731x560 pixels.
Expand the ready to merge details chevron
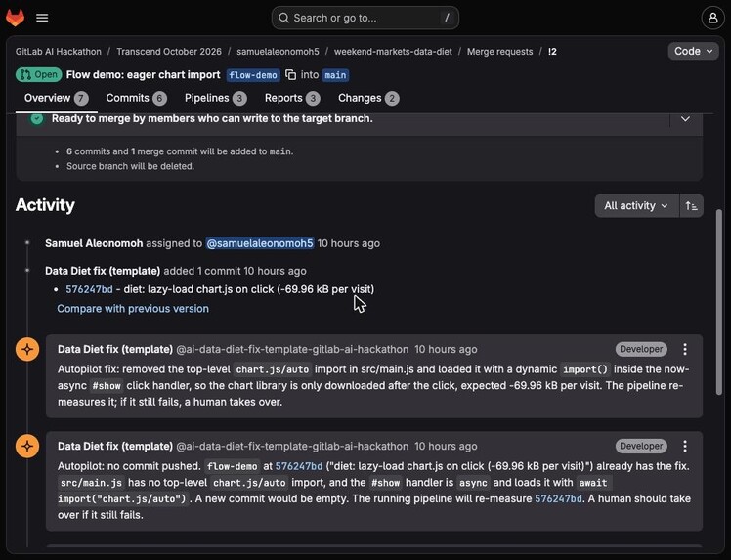click(x=685, y=119)
